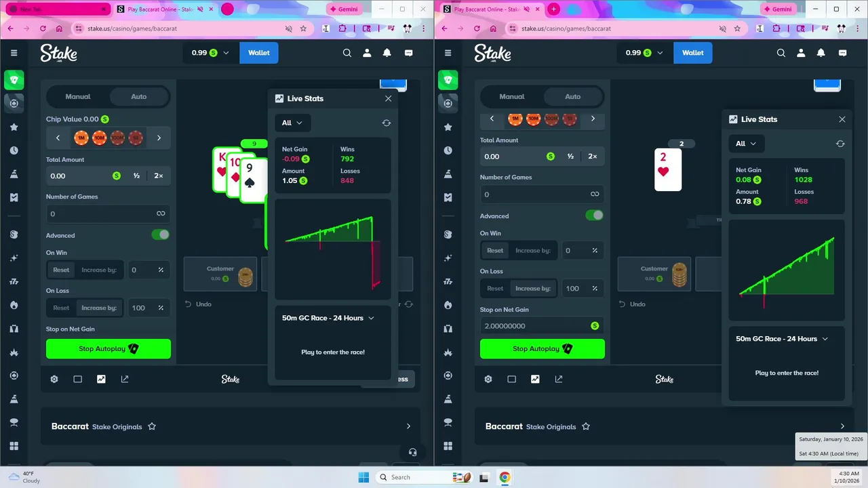This screenshot has width=868, height=488.
Task: Switch to Auto tab in left window
Action: pos(139,96)
